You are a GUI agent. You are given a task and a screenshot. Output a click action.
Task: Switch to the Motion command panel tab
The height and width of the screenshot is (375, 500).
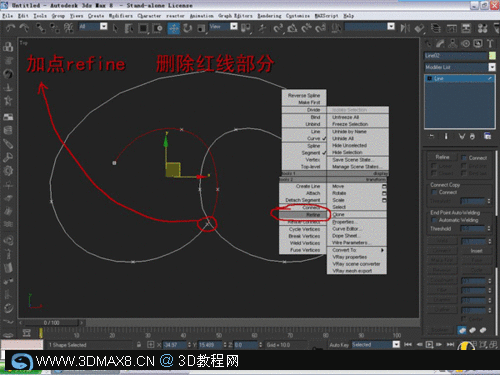[x=465, y=43]
